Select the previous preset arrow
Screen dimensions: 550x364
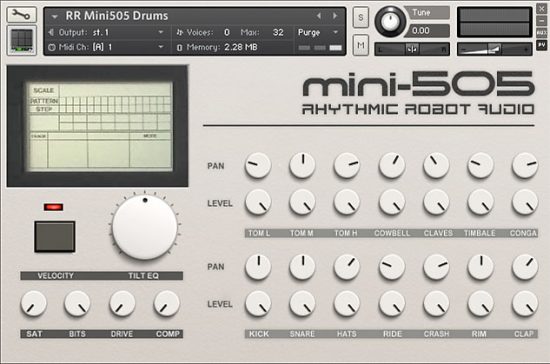tap(319, 16)
